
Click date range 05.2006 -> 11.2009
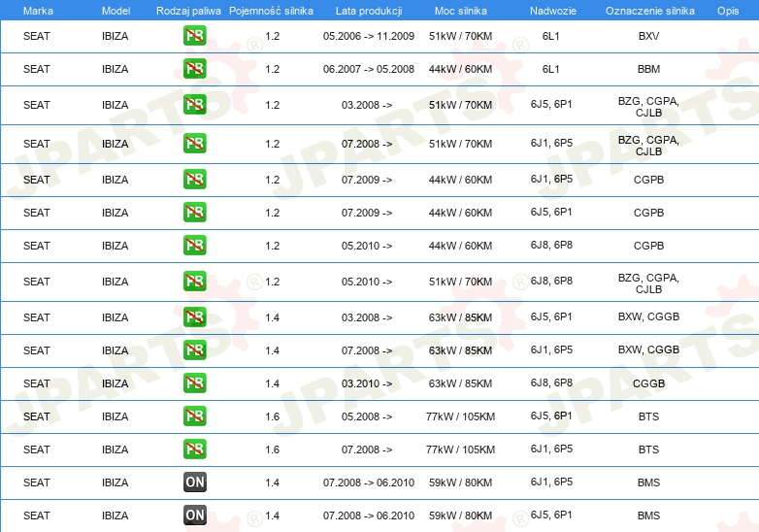pos(369,36)
